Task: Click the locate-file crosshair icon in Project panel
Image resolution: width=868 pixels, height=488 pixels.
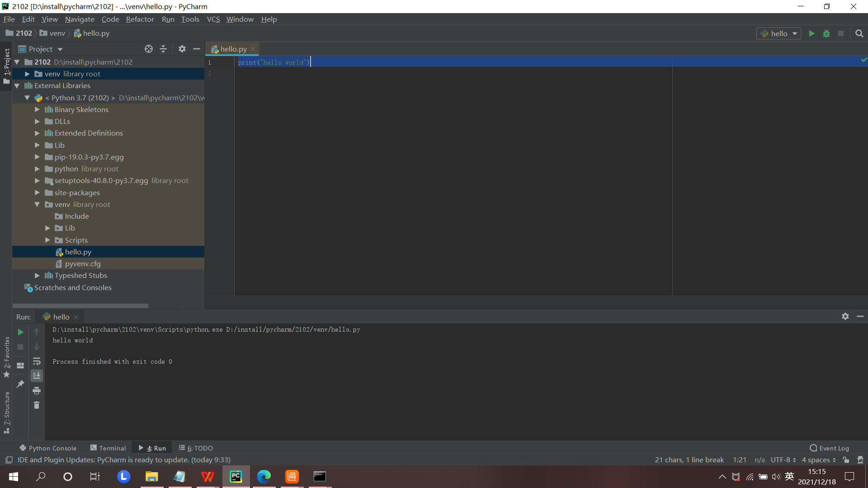Action: click(148, 49)
